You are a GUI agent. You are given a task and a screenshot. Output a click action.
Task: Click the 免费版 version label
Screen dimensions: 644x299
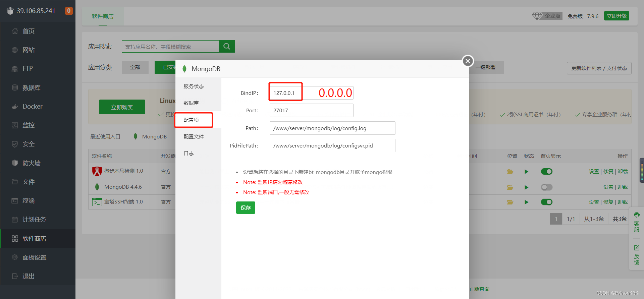575,16
